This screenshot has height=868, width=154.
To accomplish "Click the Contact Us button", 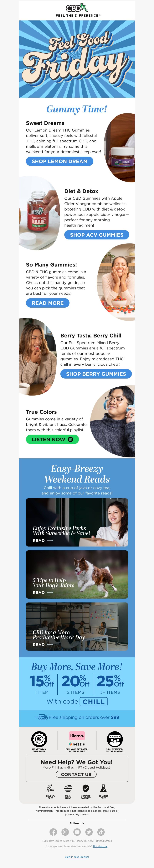I will (x=76, y=774).
